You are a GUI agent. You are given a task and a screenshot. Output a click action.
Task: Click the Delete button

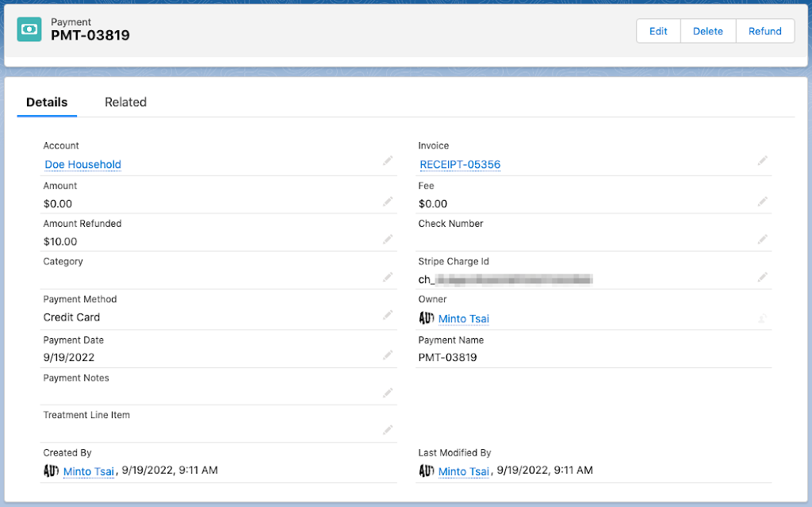tap(707, 31)
